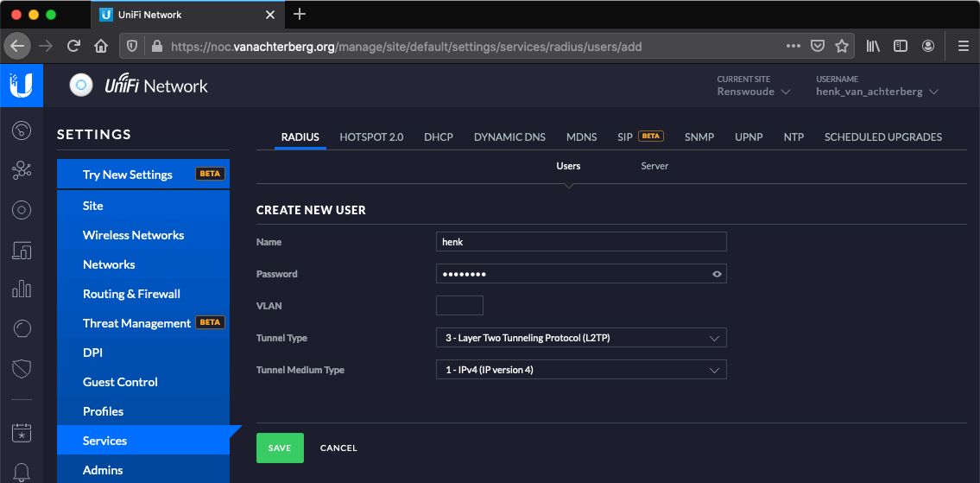Open Routing & Firewall settings
Screen dimensions: 980x483
tap(143, 294)
